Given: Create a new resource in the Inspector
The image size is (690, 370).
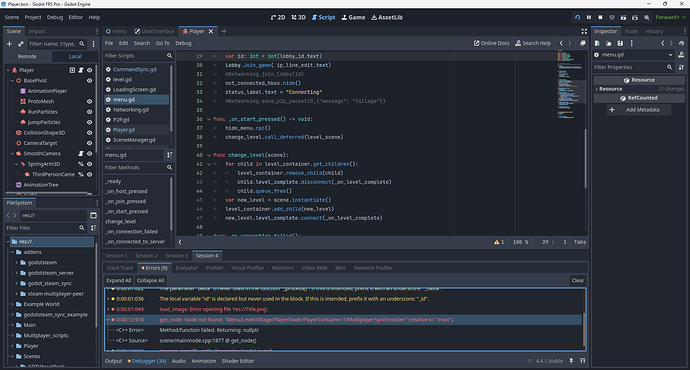Looking at the screenshot, I should point(597,43).
